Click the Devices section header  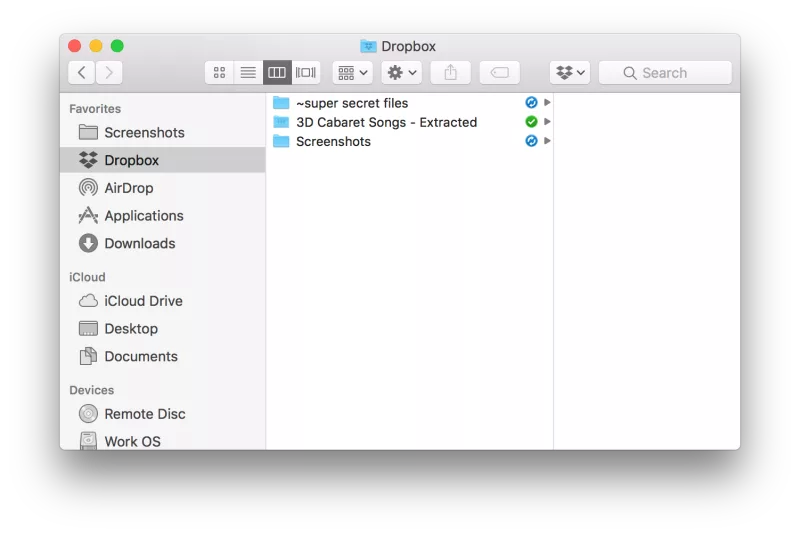tap(92, 390)
